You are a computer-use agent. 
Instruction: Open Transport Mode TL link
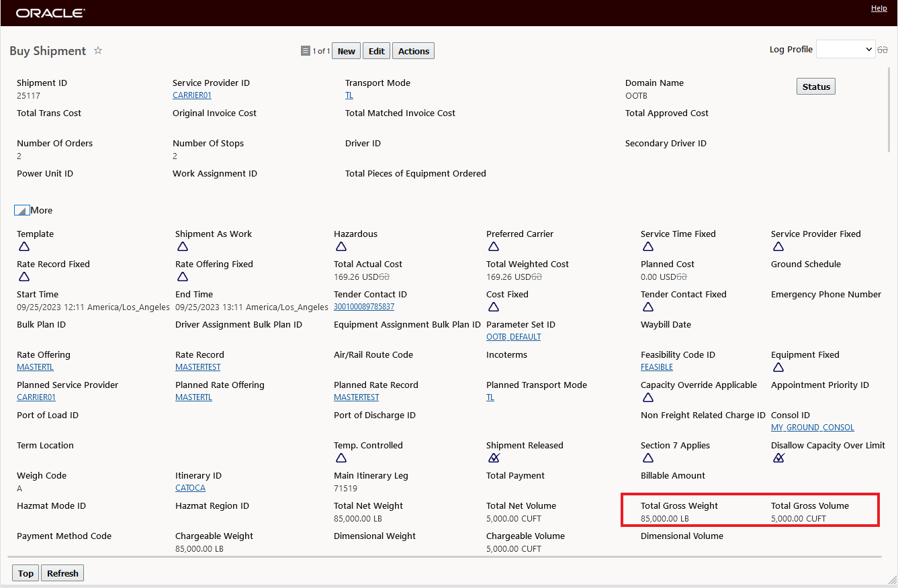349,95
